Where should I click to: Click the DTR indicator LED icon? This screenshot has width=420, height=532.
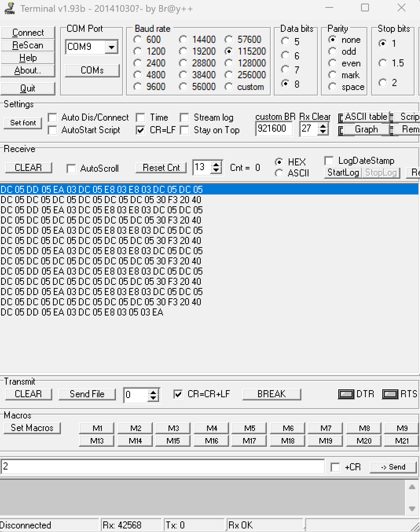click(x=346, y=394)
